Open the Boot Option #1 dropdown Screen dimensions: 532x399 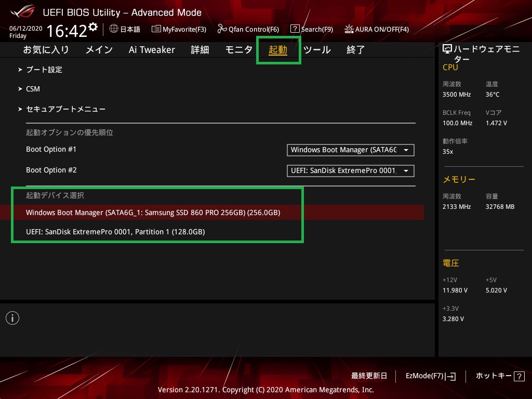[x=351, y=150]
